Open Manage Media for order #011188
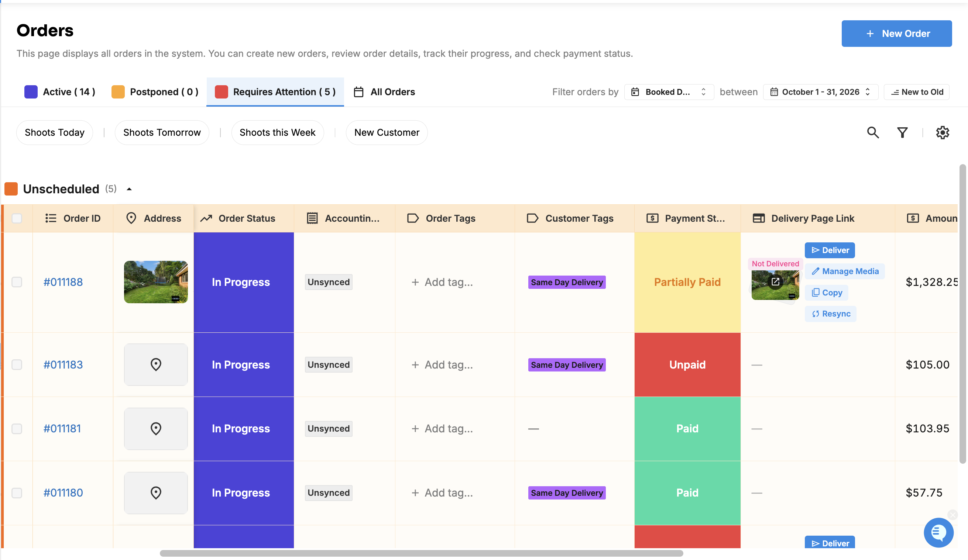The width and height of the screenshot is (968, 560). [844, 271]
